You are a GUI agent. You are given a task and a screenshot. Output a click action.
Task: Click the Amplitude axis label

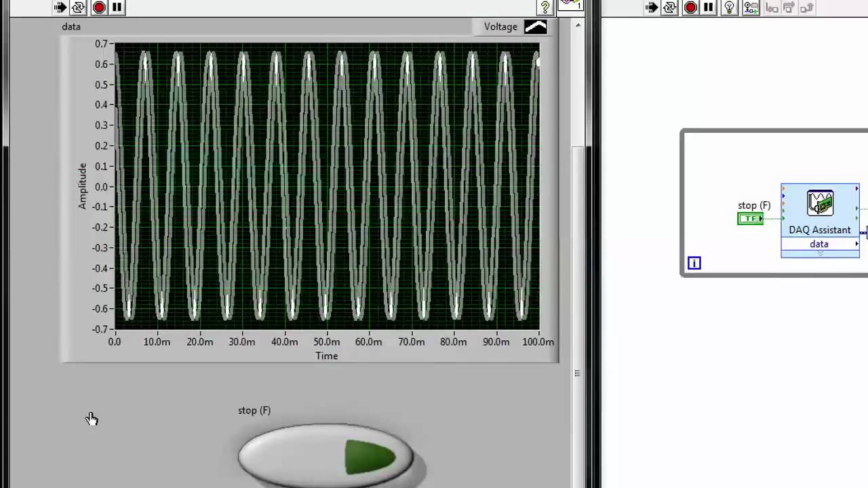(83, 186)
